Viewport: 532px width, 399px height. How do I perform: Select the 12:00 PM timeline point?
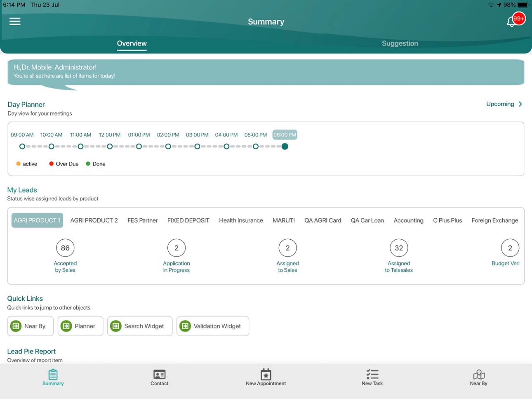pyautogui.click(x=110, y=146)
